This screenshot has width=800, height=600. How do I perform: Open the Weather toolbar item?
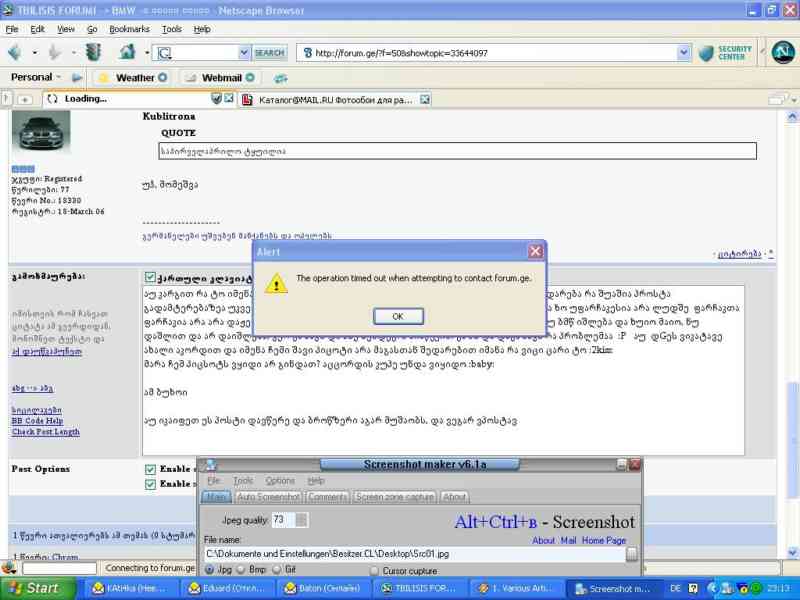click(x=133, y=78)
